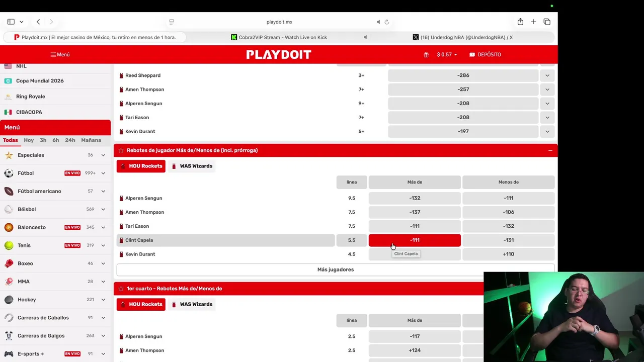
Task: Click the Boxeo glove icon
Action: 9,263
